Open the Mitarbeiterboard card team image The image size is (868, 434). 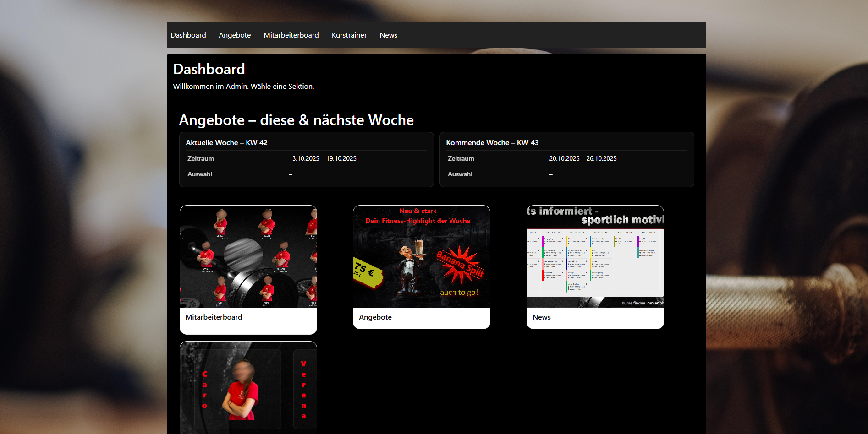[x=248, y=256]
